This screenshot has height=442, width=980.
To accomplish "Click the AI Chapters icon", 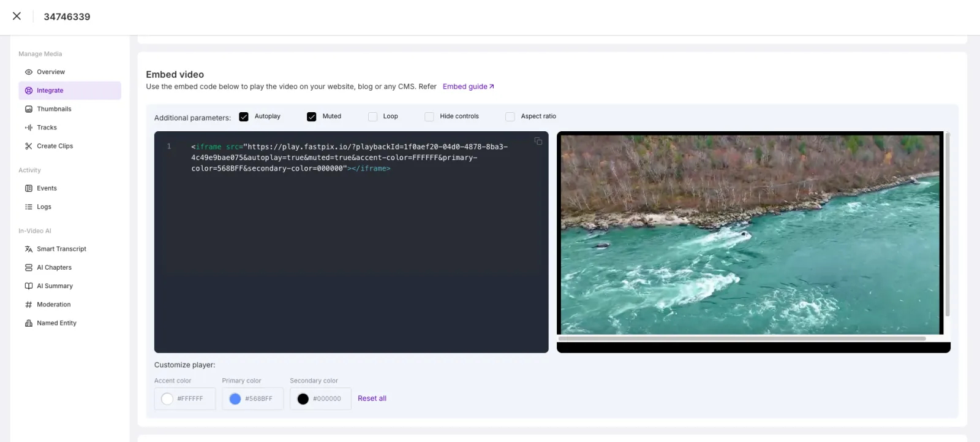I will point(29,267).
